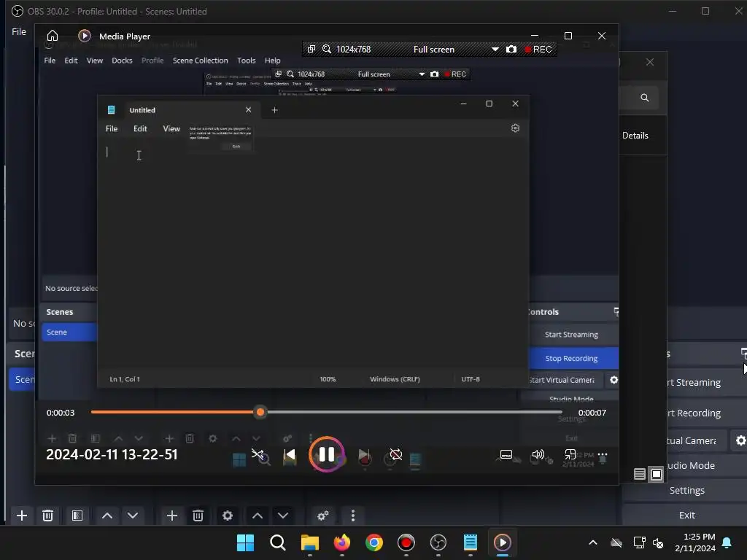
Task: Click the search icon in File Explorer
Action: point(645,98)
